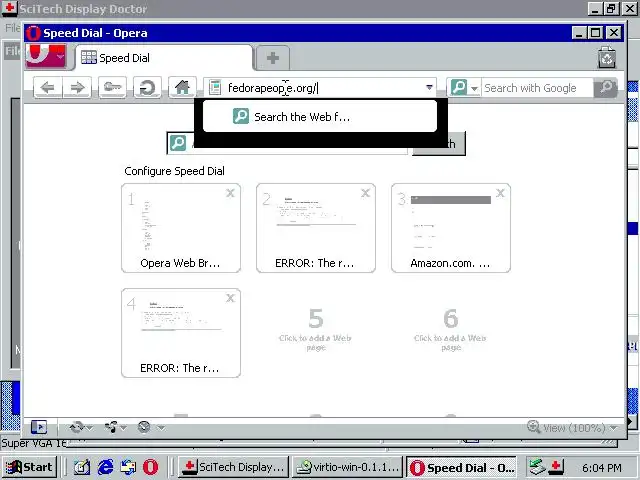Open Opera Web Browser speed dial 1

181,228
